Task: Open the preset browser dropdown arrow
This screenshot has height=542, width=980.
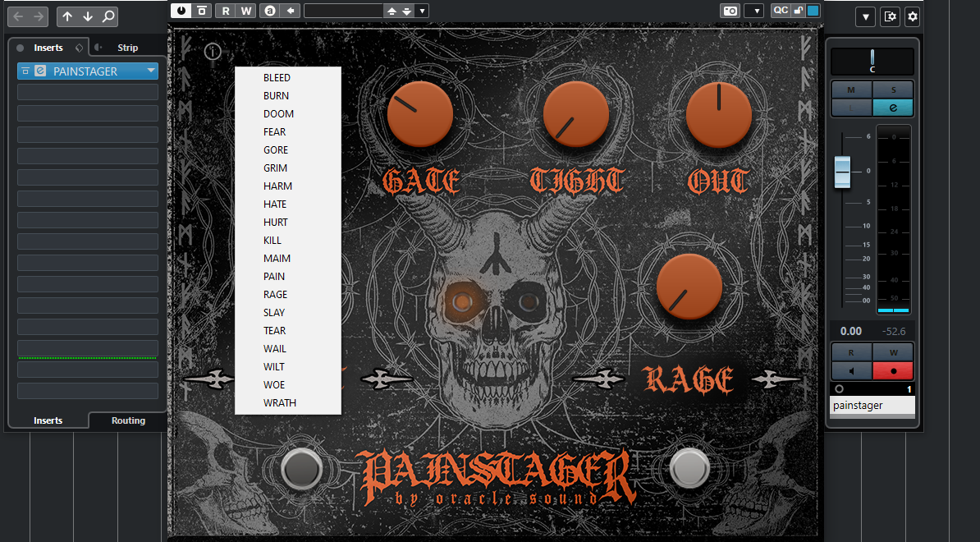Action: [x=422, y=11]
